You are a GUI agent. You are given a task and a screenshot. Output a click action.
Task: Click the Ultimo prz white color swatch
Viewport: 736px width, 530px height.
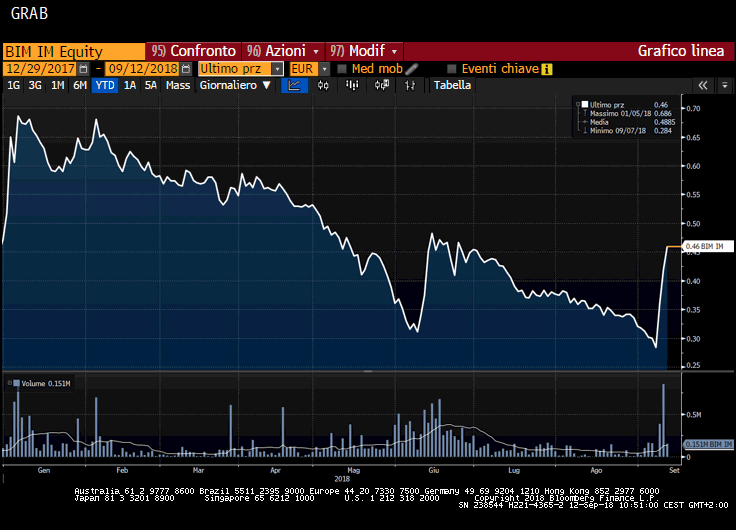585,104
